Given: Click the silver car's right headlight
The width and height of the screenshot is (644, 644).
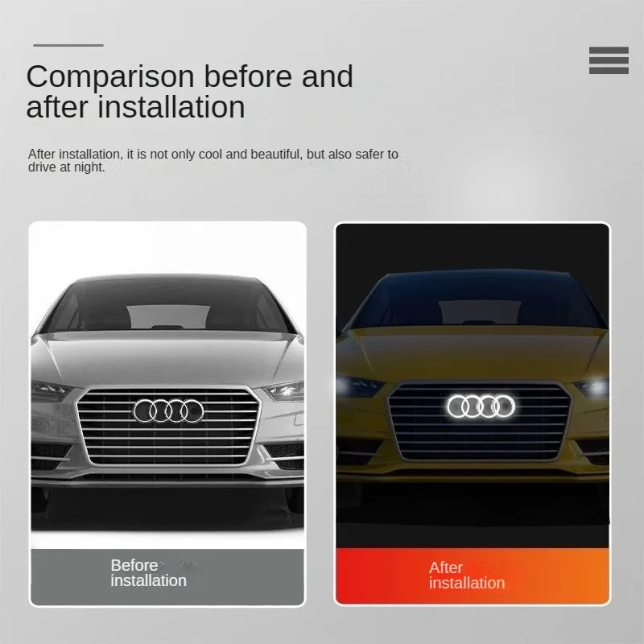Looking at the screenshot, I should pyautogui.click(x=283, y=390).
